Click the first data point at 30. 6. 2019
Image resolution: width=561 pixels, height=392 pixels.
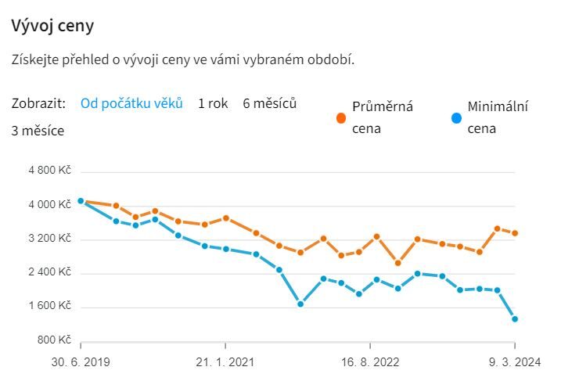[x=81, y=201]
